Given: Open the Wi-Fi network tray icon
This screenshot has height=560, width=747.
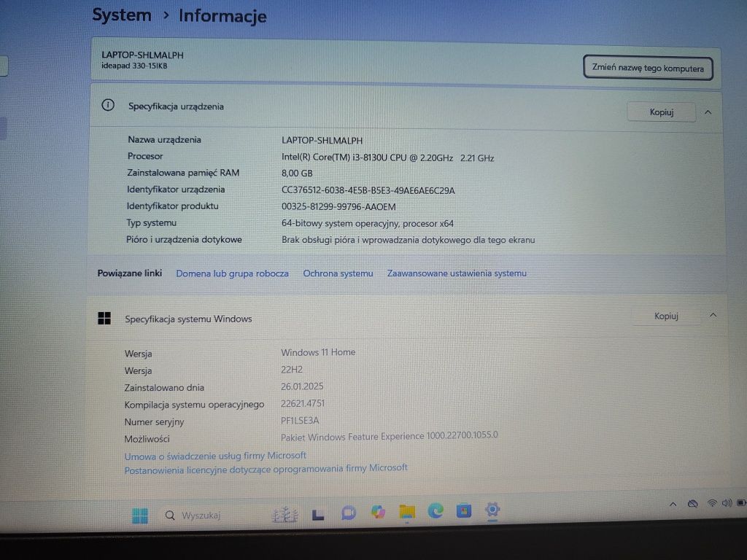Looking at the screenshot, I should click(712, 503).
